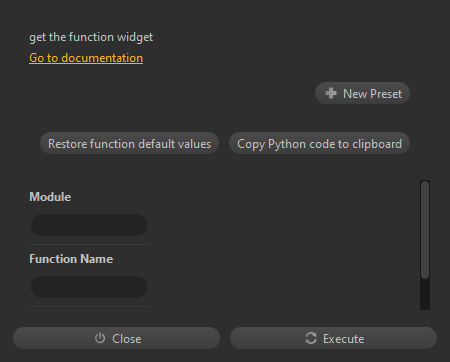Click the separator line under Module field
Screen dimensions: 450x362
coord(89,244)
